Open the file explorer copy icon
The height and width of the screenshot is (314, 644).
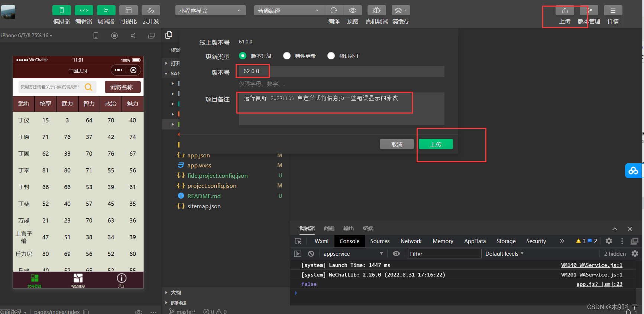[x=169, y=35]
